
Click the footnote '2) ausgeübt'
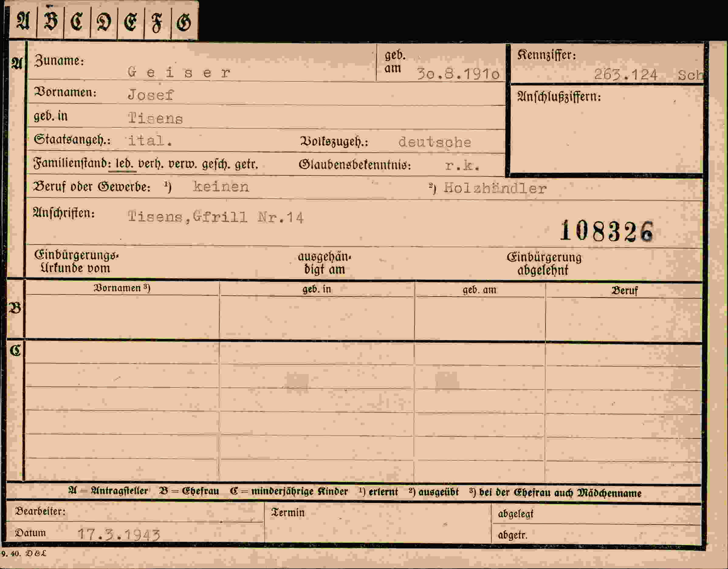tap(434, 492)
